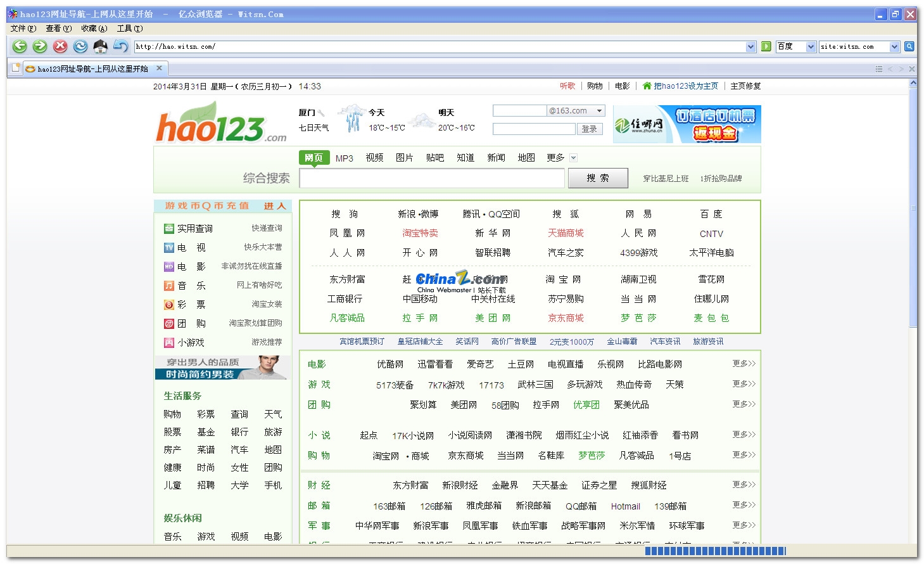This screenshot has height=564, width=924.
Task: Click the 登录 mail login button
Action: pyautogui.click(x=590, y=129)
